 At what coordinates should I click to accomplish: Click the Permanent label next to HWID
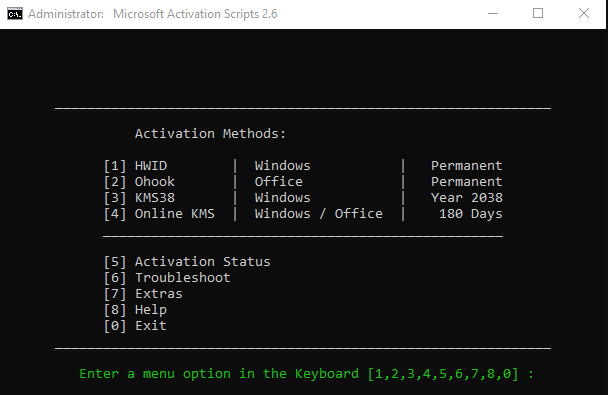tap(467, 166)
